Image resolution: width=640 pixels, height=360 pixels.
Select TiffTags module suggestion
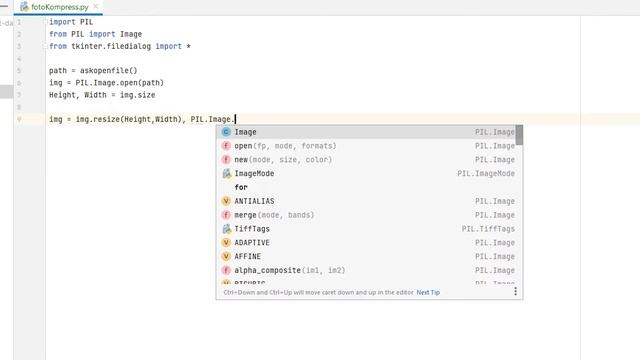(365, 229)
